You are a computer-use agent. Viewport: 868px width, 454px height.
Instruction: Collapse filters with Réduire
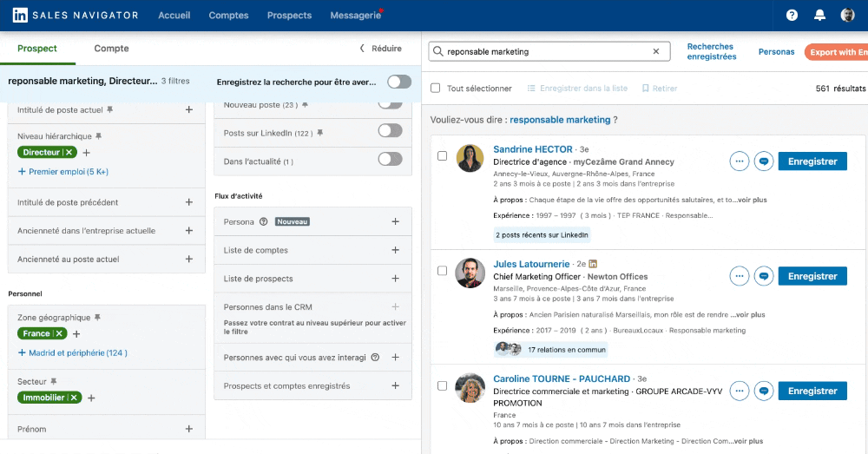click(x=381, y=48)
